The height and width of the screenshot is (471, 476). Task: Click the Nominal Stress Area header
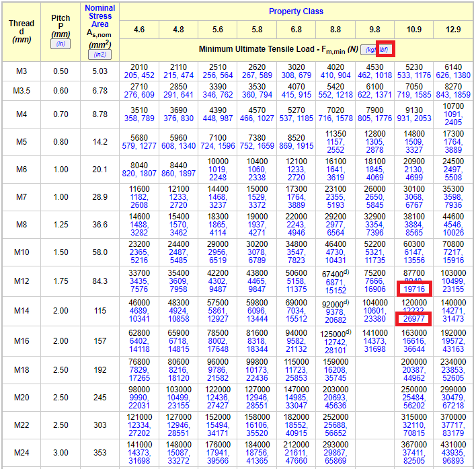point(100,16)
